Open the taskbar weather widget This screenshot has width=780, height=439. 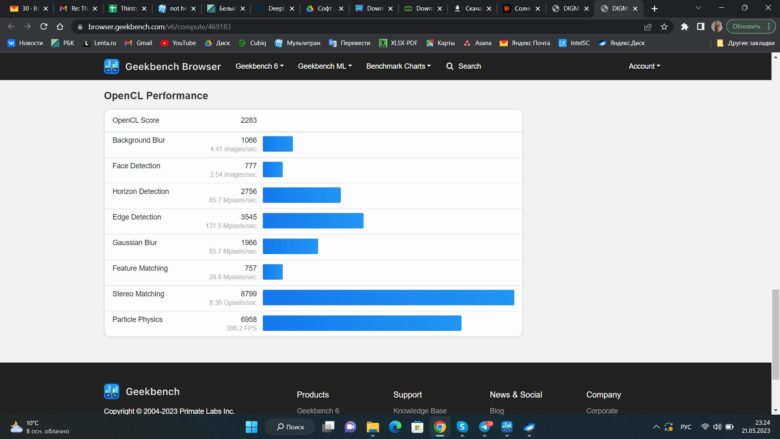[x=40, y=427]
